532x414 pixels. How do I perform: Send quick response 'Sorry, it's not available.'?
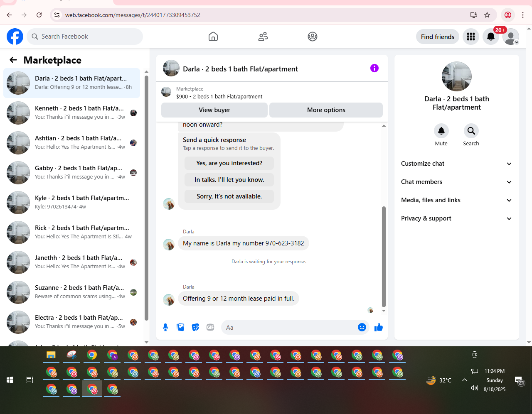pyautogui.click(x=229, y=196)
